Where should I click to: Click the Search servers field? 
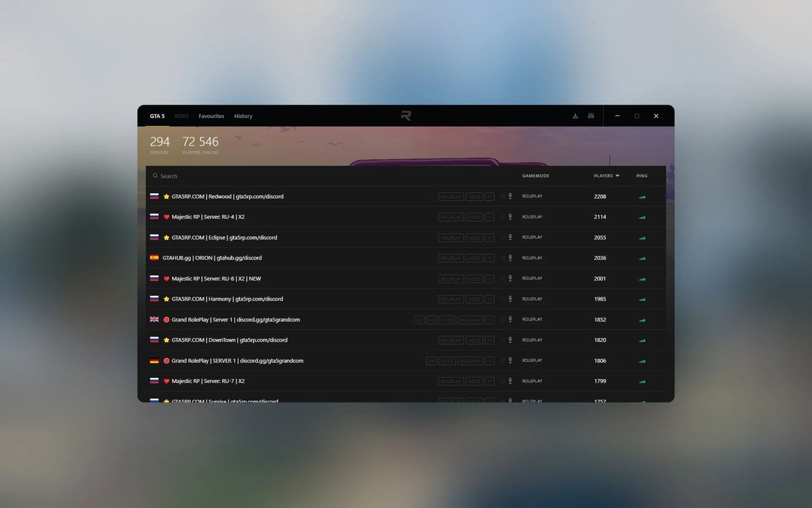(x=330, y=176)
